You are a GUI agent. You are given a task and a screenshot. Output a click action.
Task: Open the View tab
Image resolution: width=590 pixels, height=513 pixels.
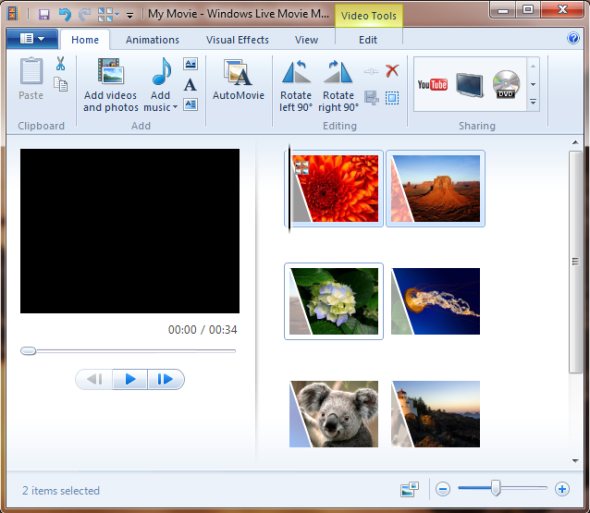(306, 40)
